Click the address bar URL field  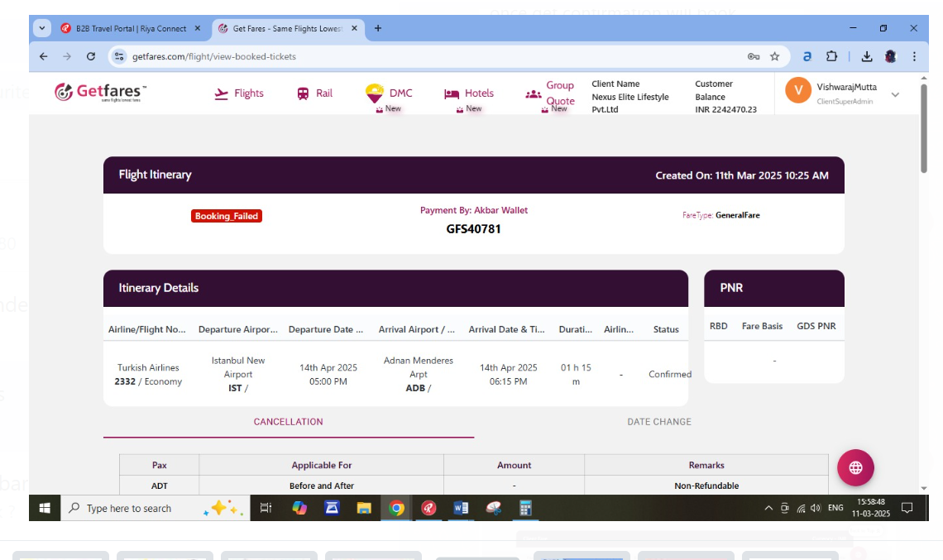414,56
